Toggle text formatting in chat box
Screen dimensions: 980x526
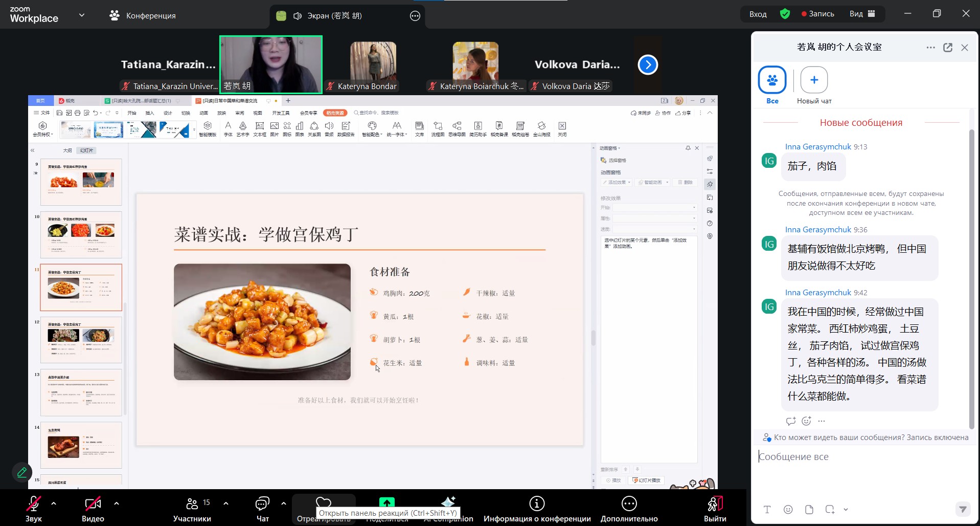tap(767, 509)
